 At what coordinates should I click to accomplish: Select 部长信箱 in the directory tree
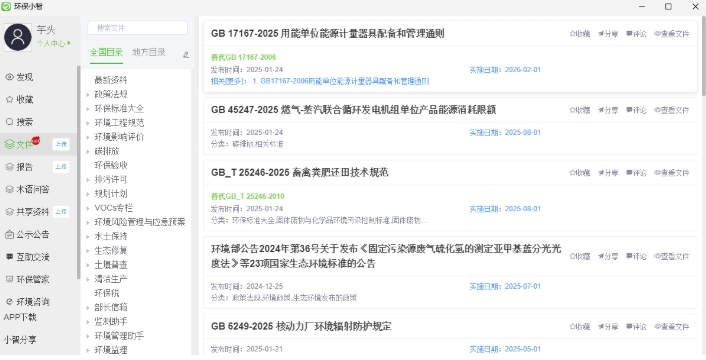pyautogui.click(x=111, y=308)
